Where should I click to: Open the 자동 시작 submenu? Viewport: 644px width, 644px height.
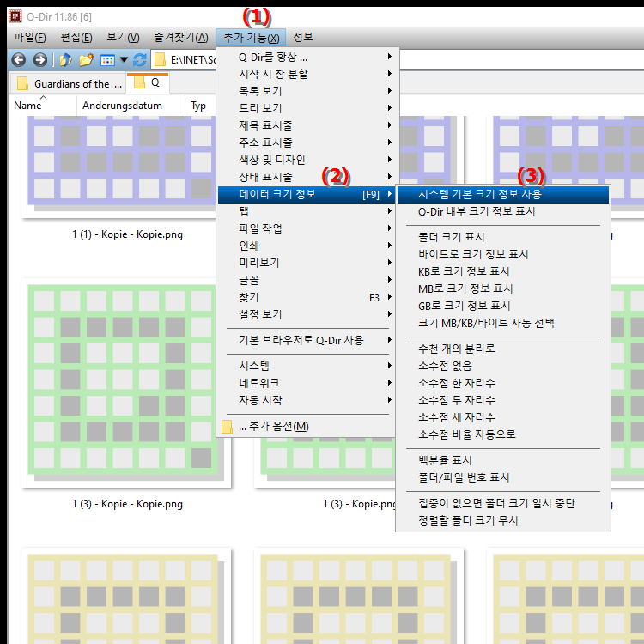[x=307, y=400]
